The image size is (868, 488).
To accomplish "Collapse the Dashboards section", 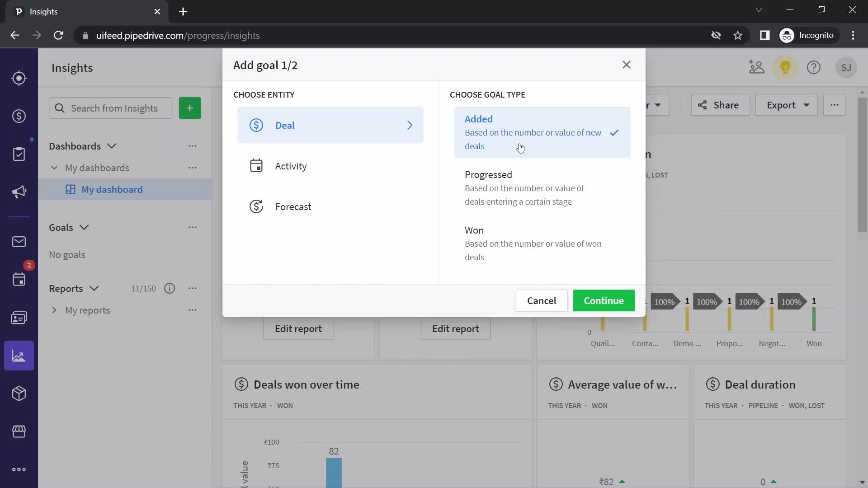I will coord(112,146).
